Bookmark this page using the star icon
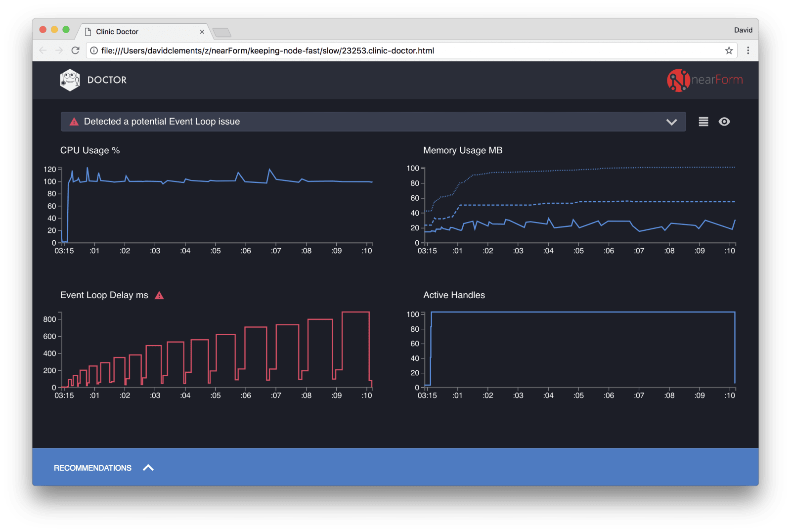Screen dimensions: 791x532 (x=729, y=50)
